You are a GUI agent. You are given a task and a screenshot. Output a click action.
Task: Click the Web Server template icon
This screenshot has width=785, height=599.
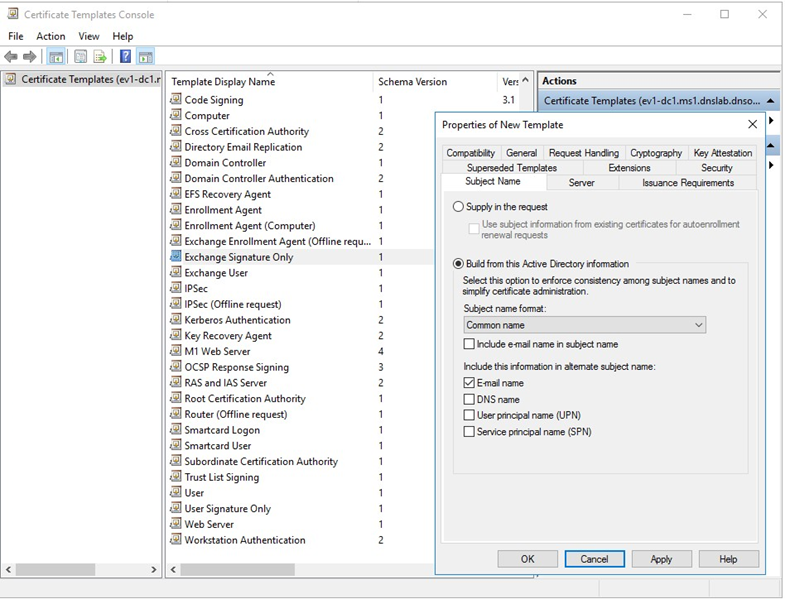[x=176, y=523]
